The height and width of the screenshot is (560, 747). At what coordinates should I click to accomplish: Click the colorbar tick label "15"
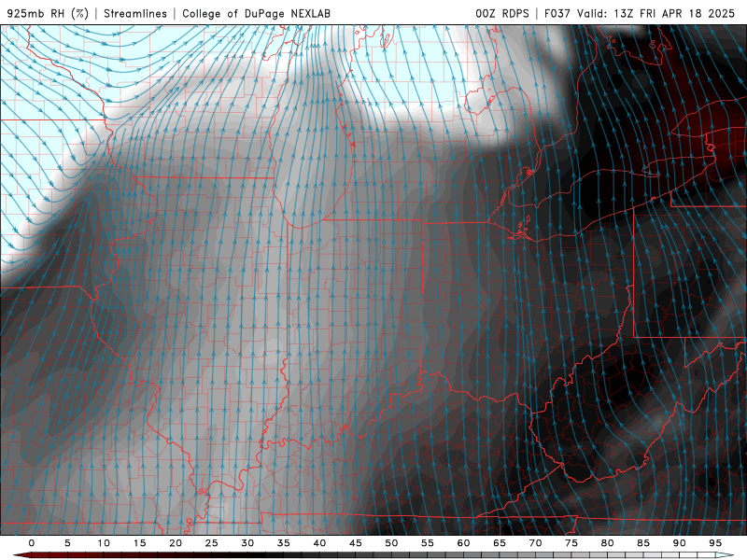click(x=139, y=543)
